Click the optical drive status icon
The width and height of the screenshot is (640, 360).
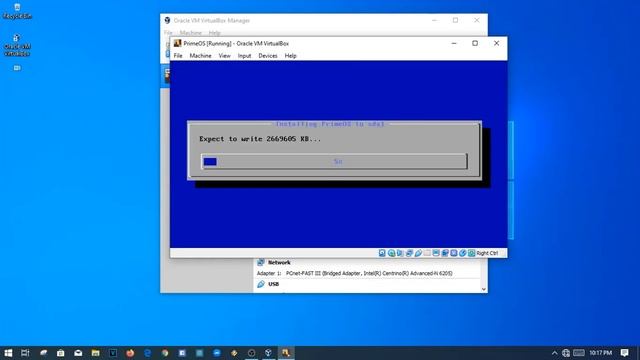[x=391, y=253]
